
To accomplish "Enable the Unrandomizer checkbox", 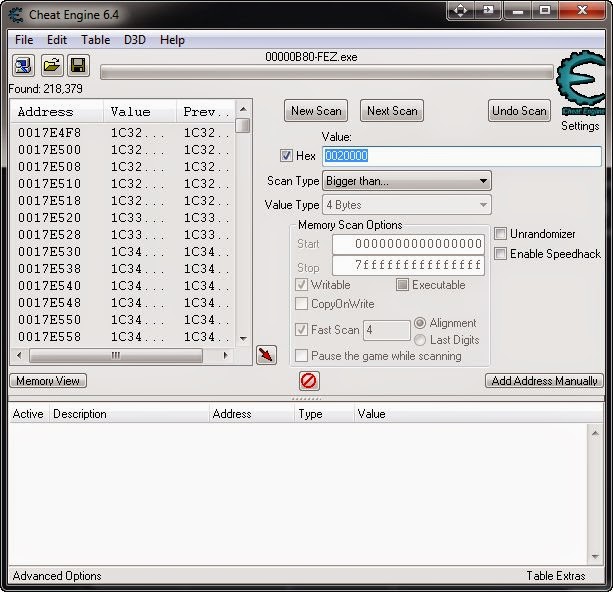I will coord(500,233).
